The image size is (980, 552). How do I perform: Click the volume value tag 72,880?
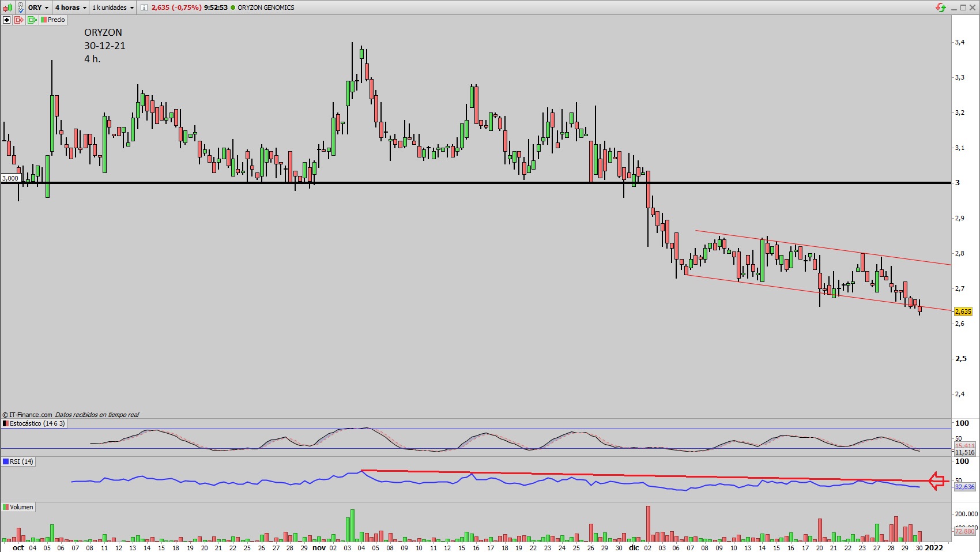coord(964,531)
